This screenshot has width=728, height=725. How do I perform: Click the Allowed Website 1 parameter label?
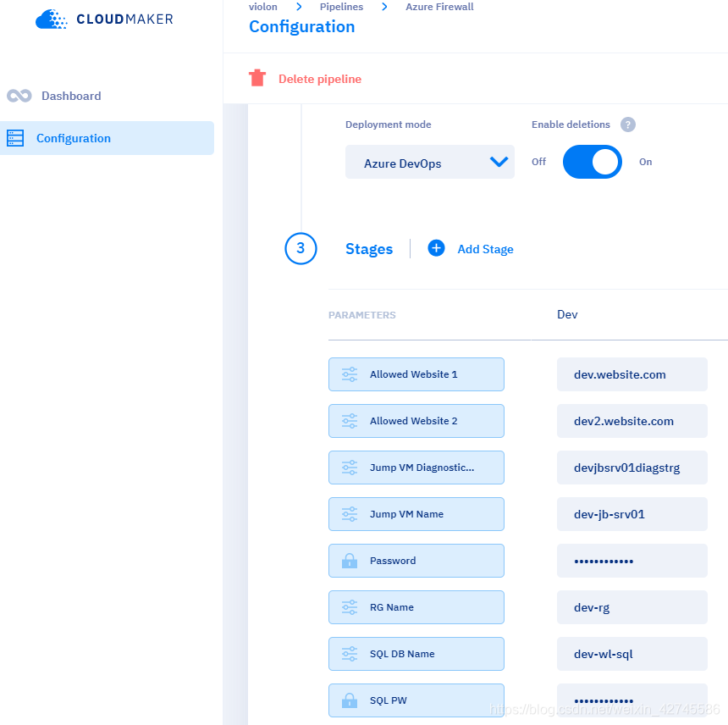(x=413, y=374)
